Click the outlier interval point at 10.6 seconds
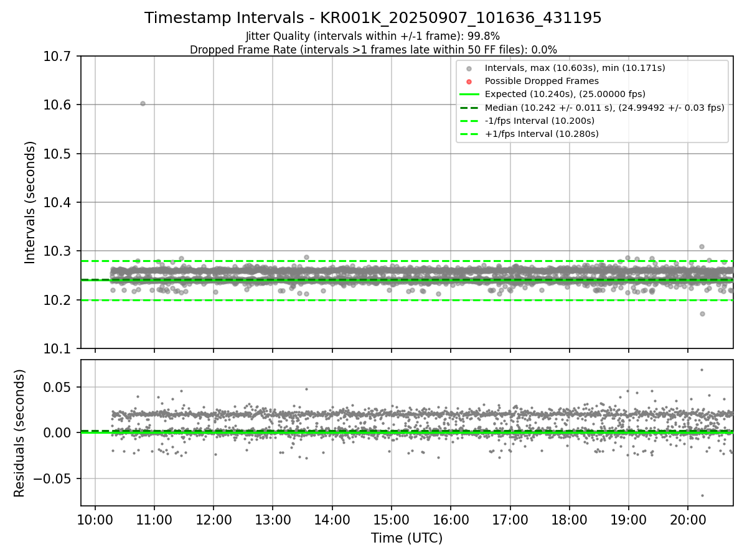Screen dimensions: 747x560 click(143, 103)
